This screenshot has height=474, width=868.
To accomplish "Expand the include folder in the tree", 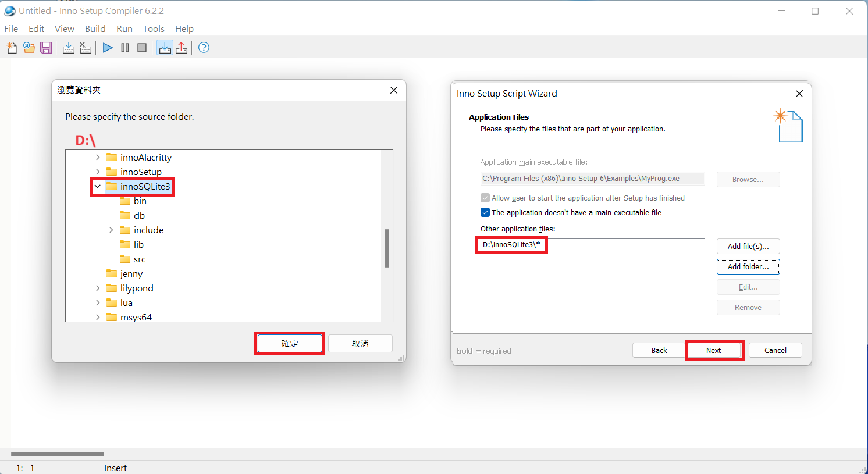I will (x=111, y=230).
